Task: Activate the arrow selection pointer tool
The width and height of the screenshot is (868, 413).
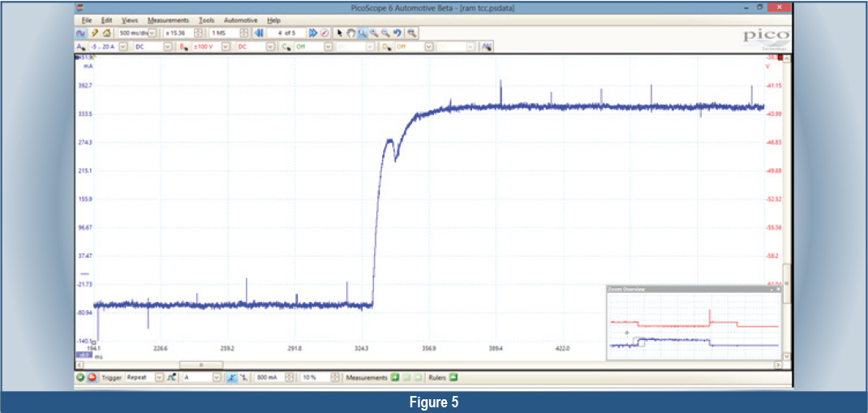Action: (x=341, y=33)
